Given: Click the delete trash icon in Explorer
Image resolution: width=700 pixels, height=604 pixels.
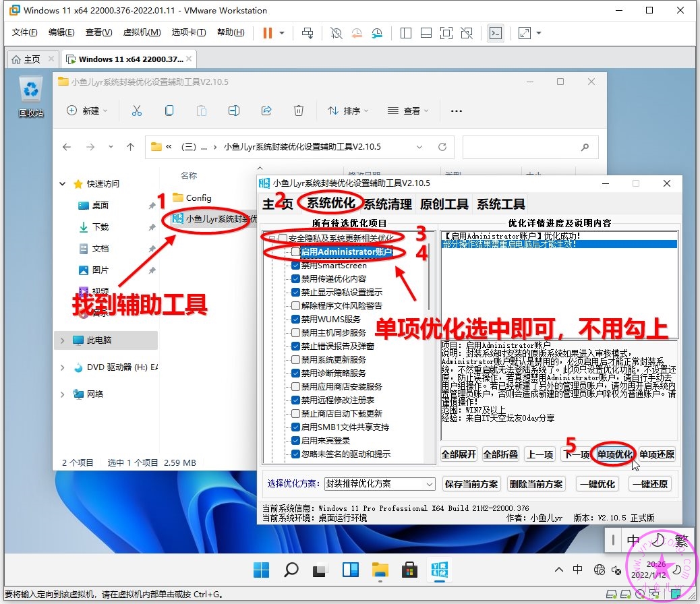Looking at the screenshot, I should click(x=299, y=111).
